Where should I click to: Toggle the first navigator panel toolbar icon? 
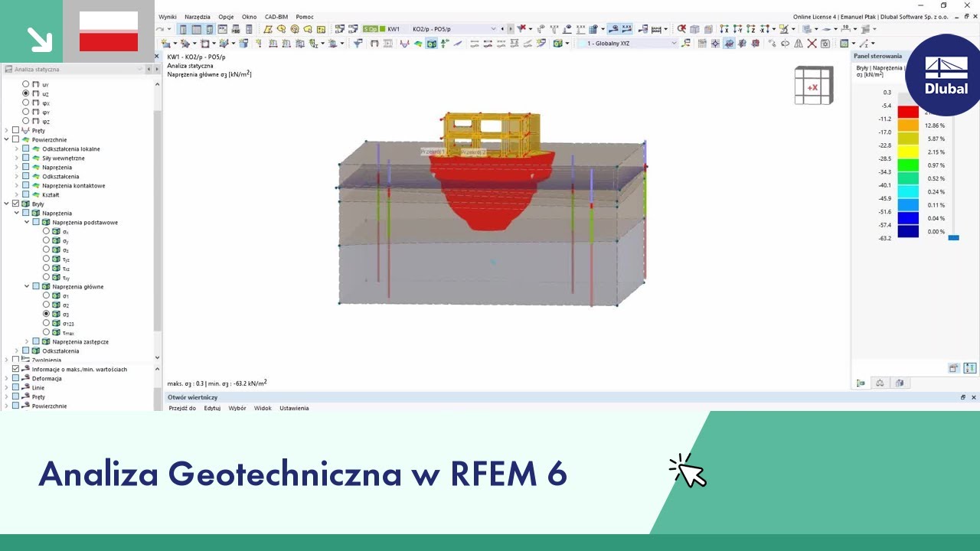pyautogui.click(x=183, y=29)
